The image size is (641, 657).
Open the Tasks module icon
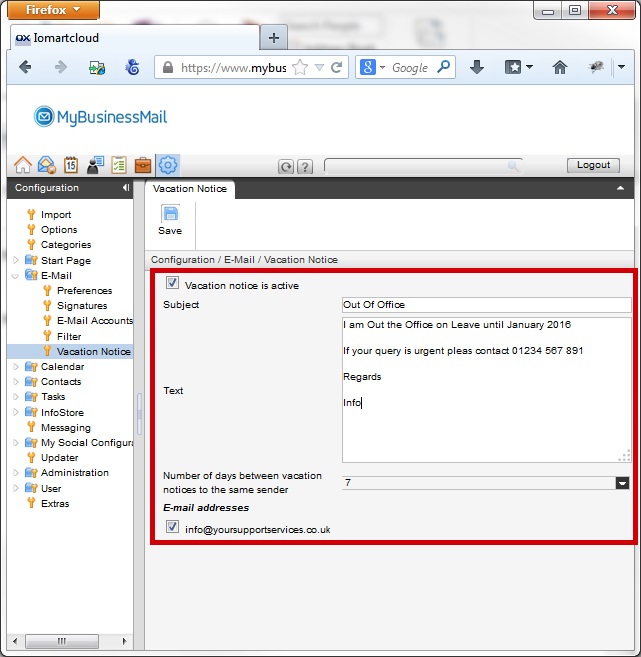tap(119, 166)
